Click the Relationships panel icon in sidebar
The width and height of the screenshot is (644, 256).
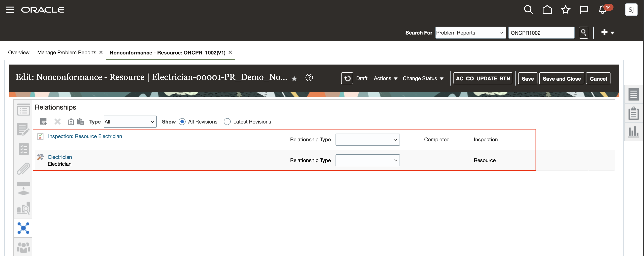[x=23, y=229]
